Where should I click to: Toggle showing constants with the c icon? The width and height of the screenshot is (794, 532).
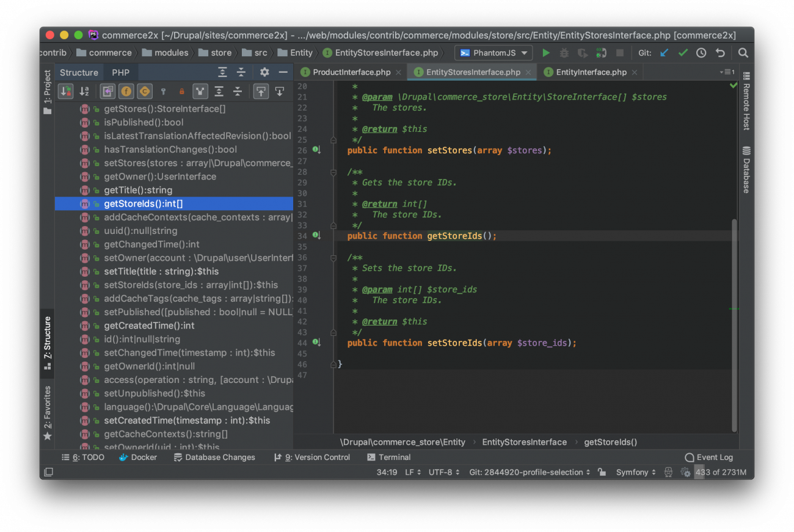click(144, 92)
